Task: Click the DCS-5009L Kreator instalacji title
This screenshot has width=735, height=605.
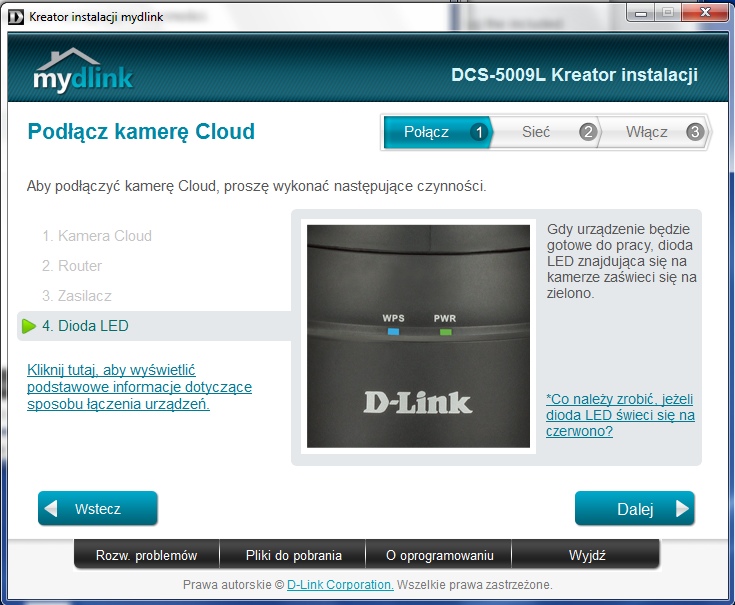Action: point(574,75)
